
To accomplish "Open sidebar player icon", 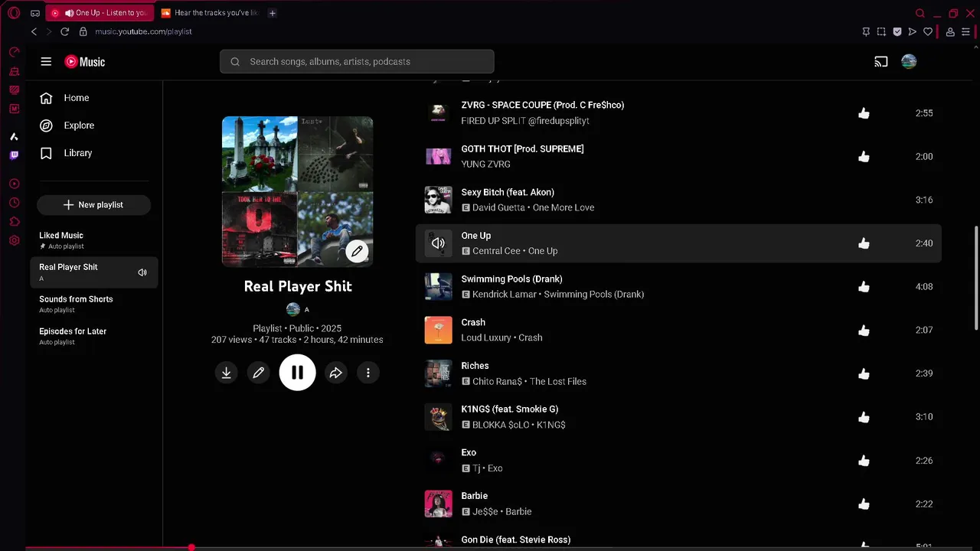I will pos(14,184).
